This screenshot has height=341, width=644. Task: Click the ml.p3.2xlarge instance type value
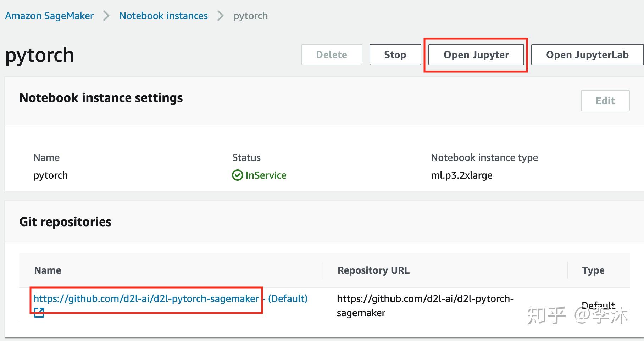click(461, 175)
